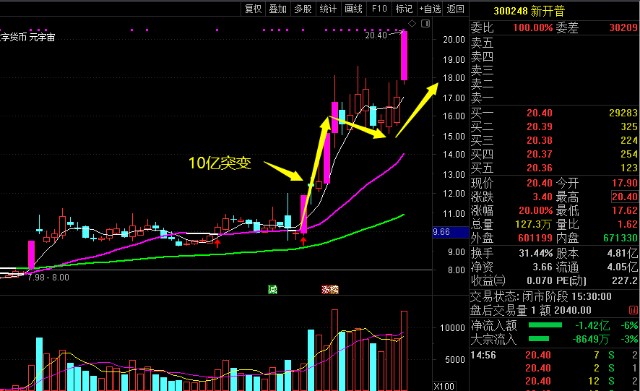Click the 7.98 - 8.00 low price label

pyautogui.click(x=48, y=278)
